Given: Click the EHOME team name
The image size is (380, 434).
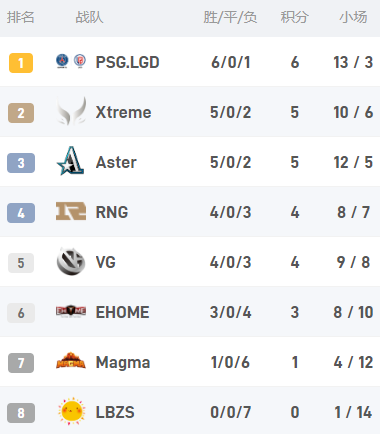Looking at the screenshot, I should [122, 312].
